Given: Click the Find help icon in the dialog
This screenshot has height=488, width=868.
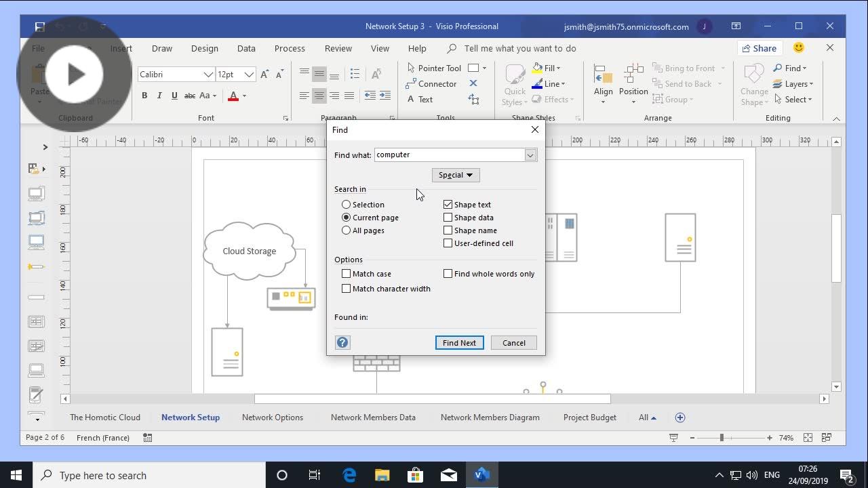Looking at the screenshot, I should (x=342, y=342).
